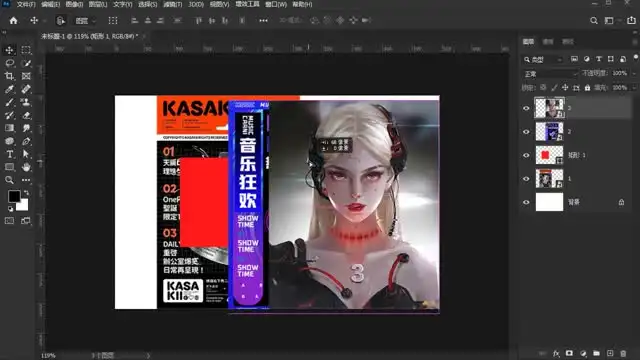Viewport: 640px width, 360px height.
Task: Open the 编辑(E) menu
Action: click(x=50, y=4)
